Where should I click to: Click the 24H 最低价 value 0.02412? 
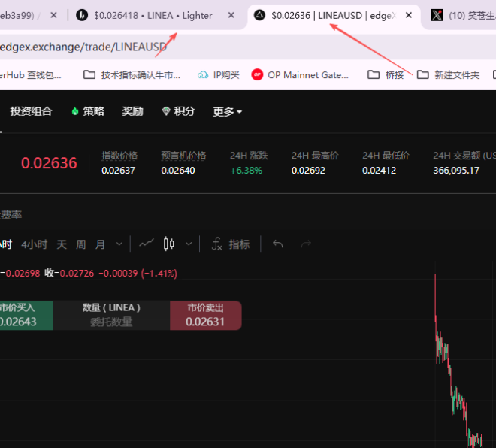click(x=380, y=171)
